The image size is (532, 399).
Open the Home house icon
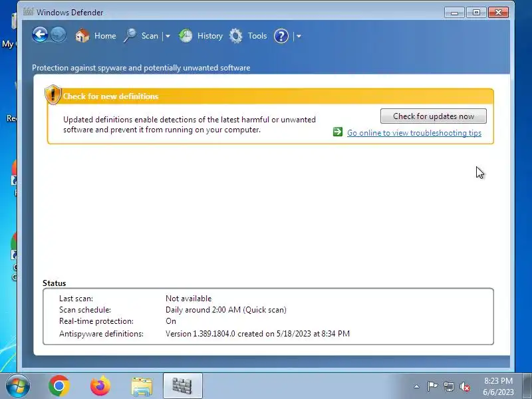coord(82,36)
